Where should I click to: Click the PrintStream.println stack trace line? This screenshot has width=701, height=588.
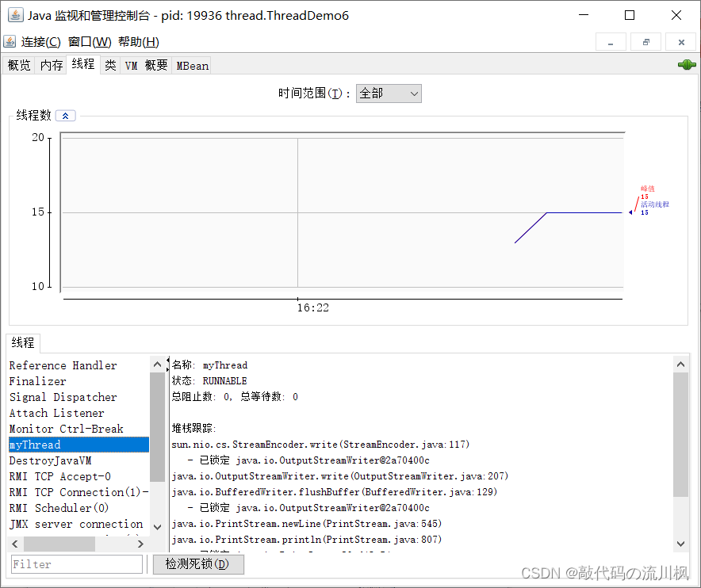[x=307, y=540]
